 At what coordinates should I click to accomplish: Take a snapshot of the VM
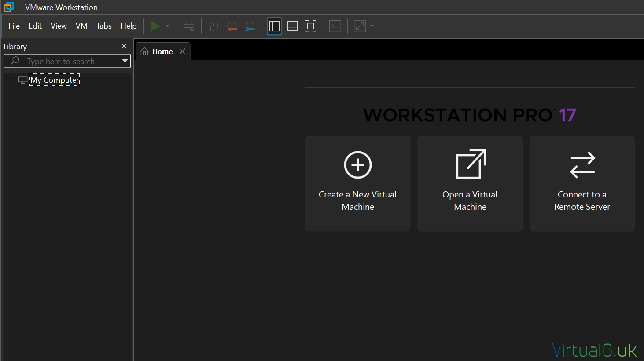(x=213, y=26)
